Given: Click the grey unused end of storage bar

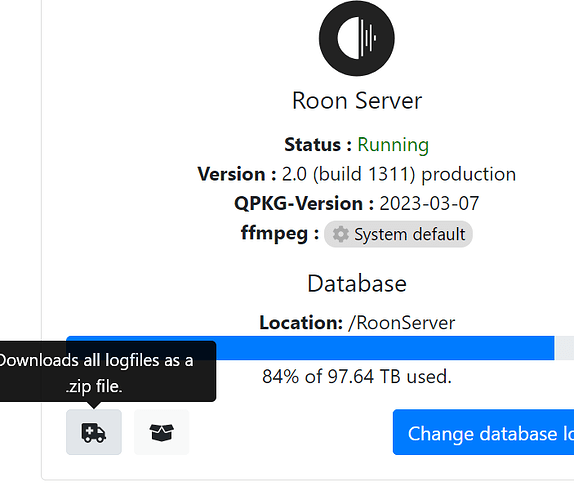Looking at the screenshot, I should 564,348.
